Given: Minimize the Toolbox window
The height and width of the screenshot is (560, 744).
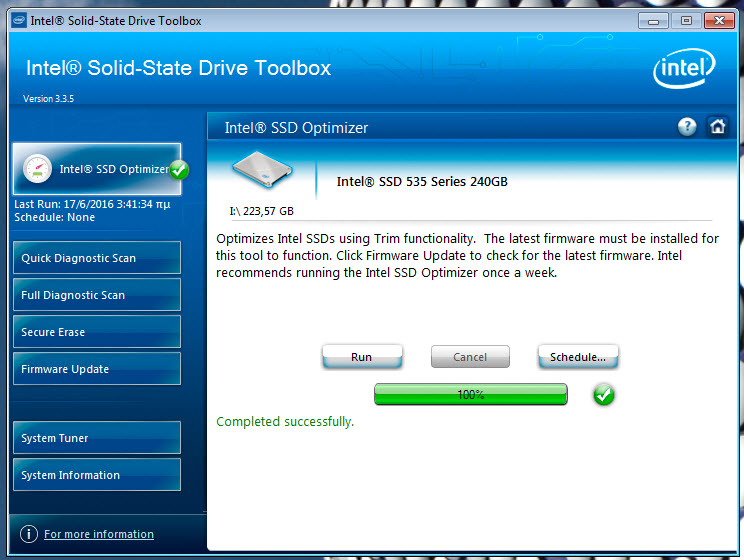Looking at the screenshot, I should tap(653, 21).
